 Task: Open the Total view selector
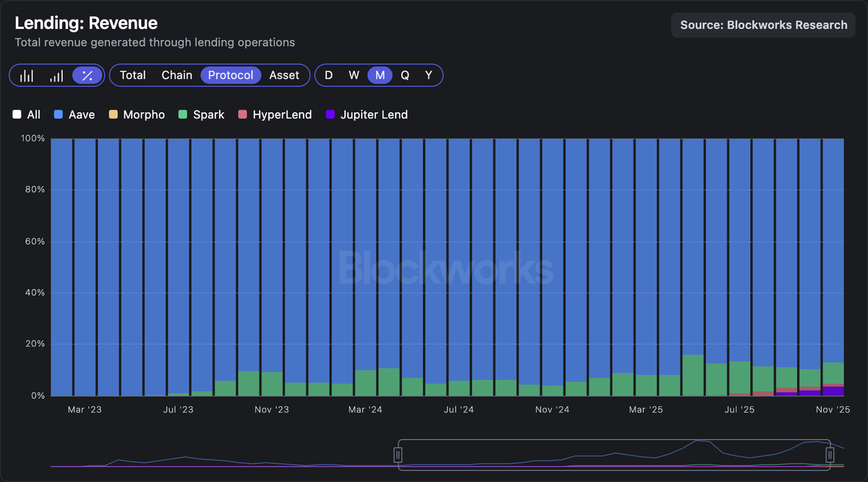[x=133, y=74]
